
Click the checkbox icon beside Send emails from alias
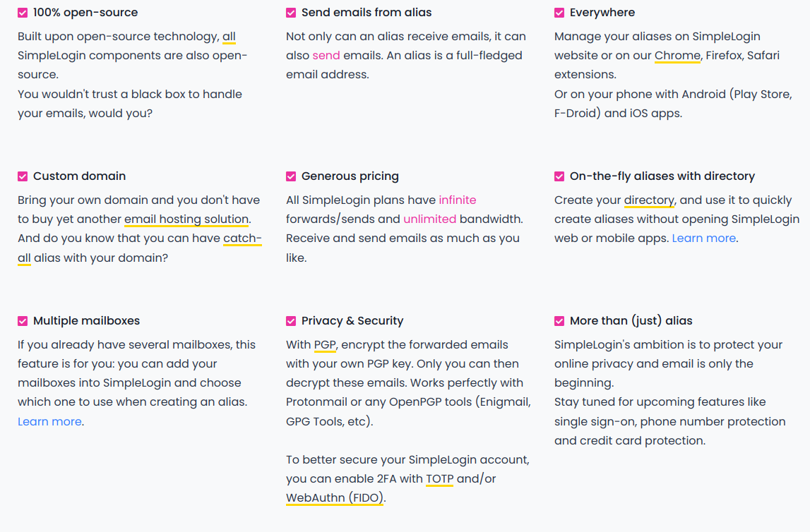(x=291, y=13)
